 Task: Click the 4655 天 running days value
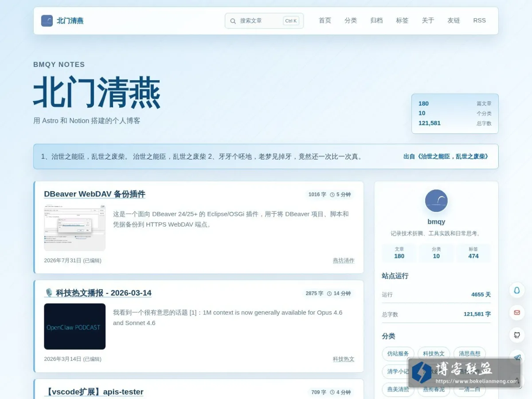(481, 294)
